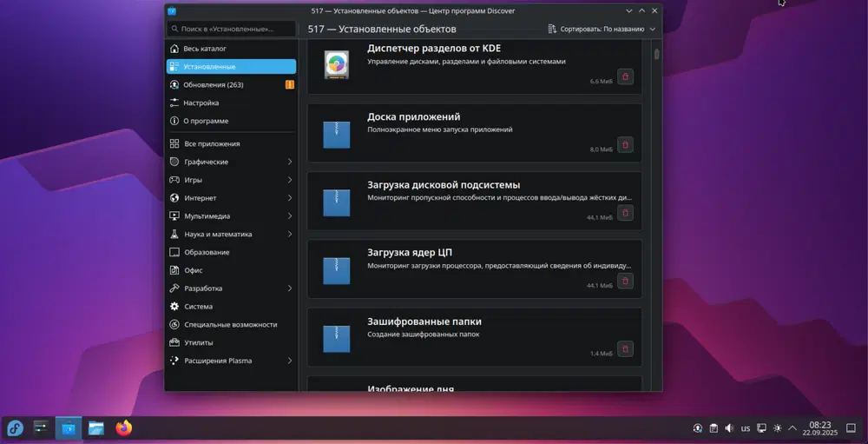
Task: Click the Разработка hammer icon
Action: coord(174,288)
